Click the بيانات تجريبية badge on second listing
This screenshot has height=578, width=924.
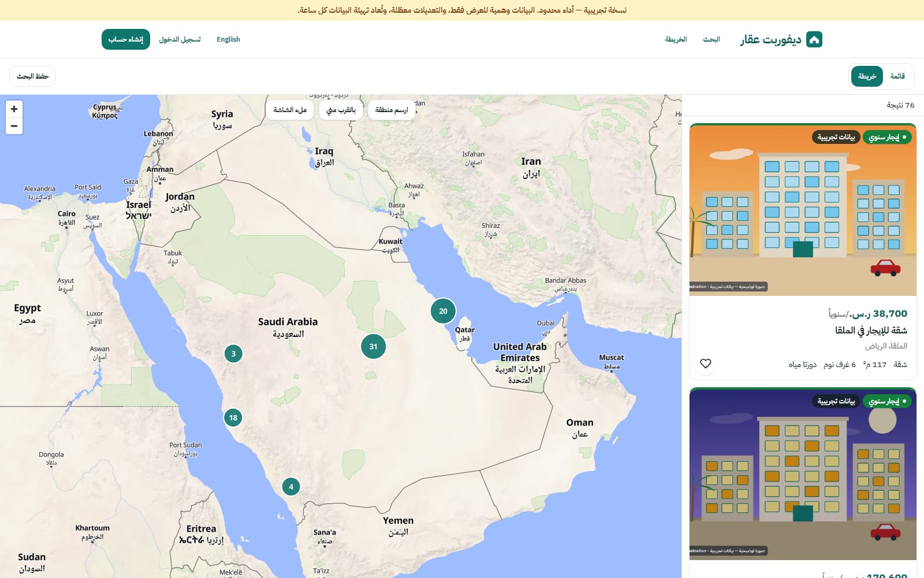tap(836, 401)
